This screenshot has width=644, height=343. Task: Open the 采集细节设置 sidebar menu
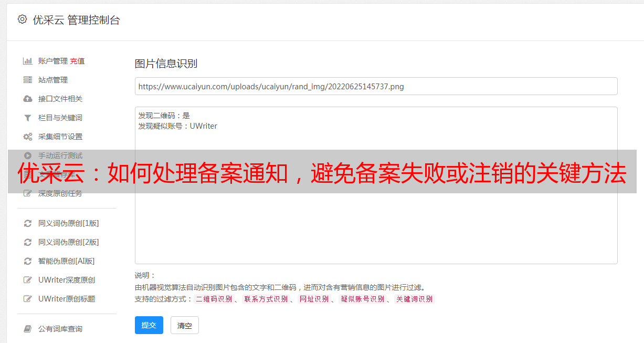pyautogui.click(x=60, y=137)
